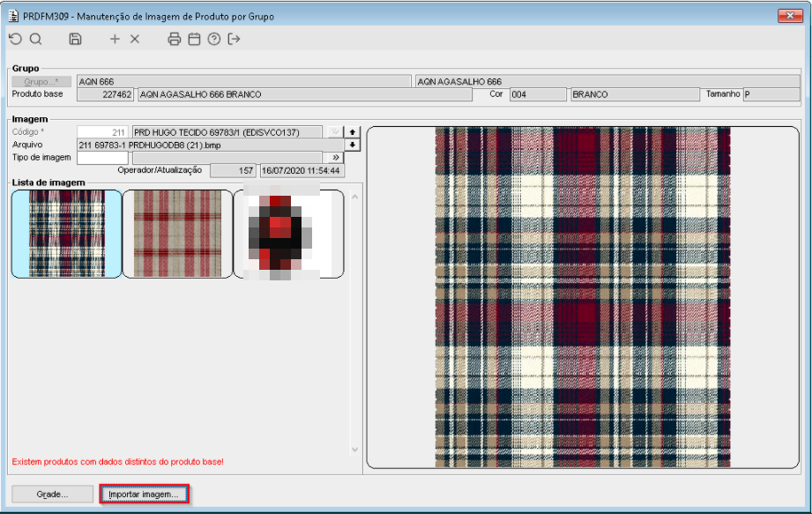
Task: Open the search magnifier tool
Action: click(x=36, y=39)
